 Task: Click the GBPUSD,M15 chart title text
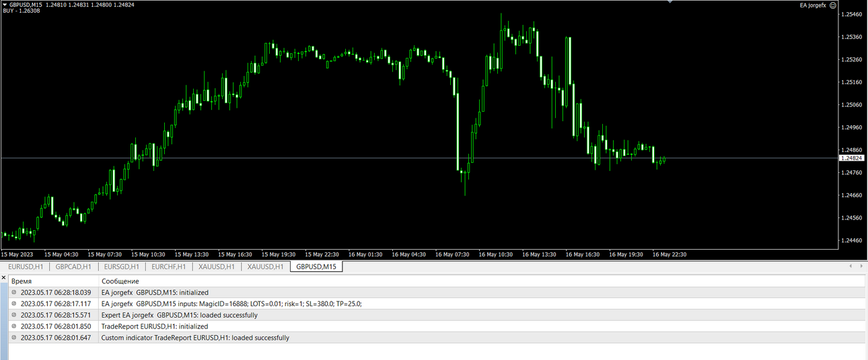click(x=26, y=5)
